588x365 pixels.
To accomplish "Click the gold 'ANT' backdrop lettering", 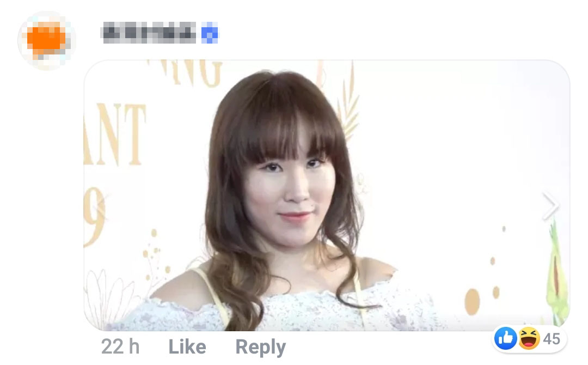I will click(114, 135).
